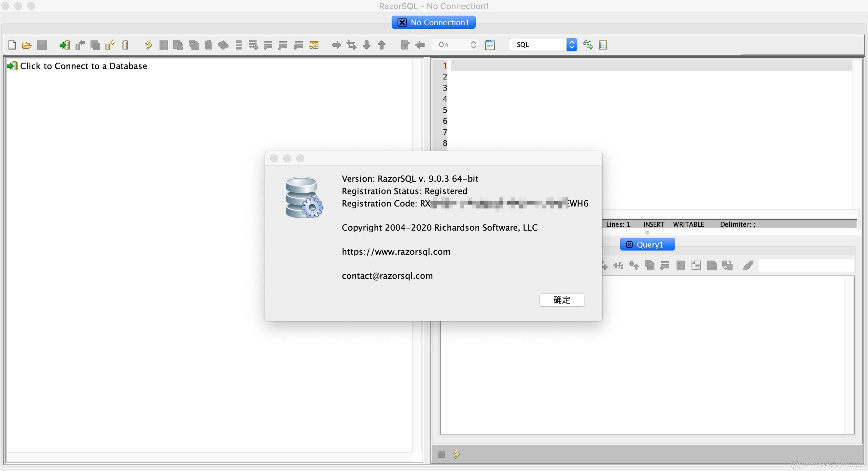The width and height of the screenshot is (868, 471).
Task: Click the "Version: RazorSQL v. 9.0.3 64-bit" text
Action: pyautogui.click(x=410, y=179)
